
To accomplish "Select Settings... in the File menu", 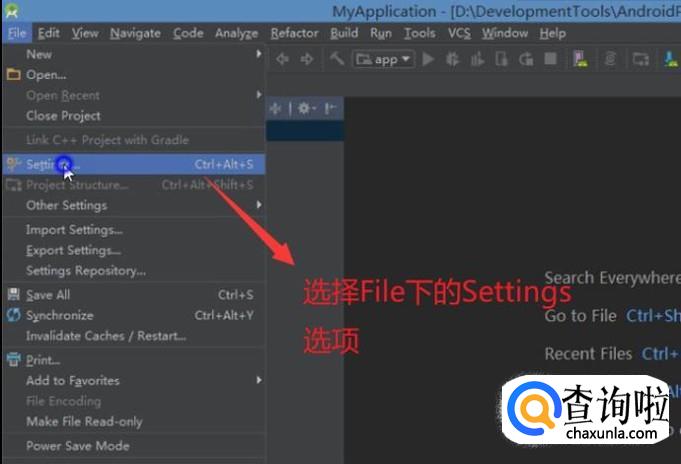I will coord(134,164).
